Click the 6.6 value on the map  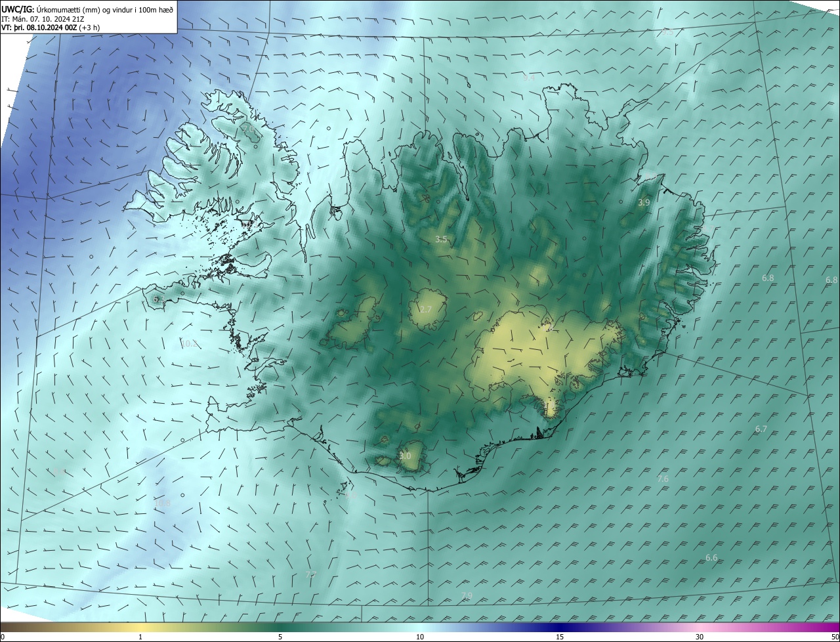pos(711,558)
